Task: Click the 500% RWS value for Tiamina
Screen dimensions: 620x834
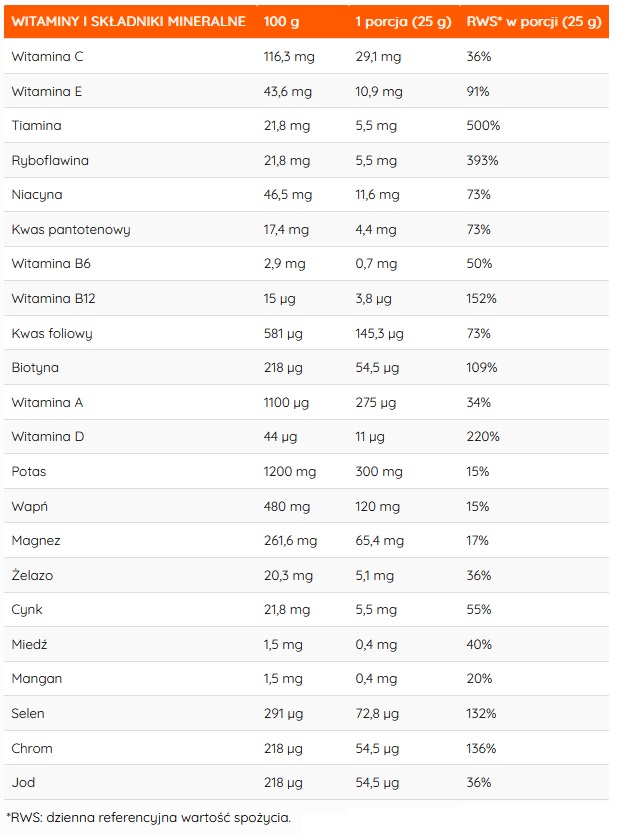Action: point(483,126)
